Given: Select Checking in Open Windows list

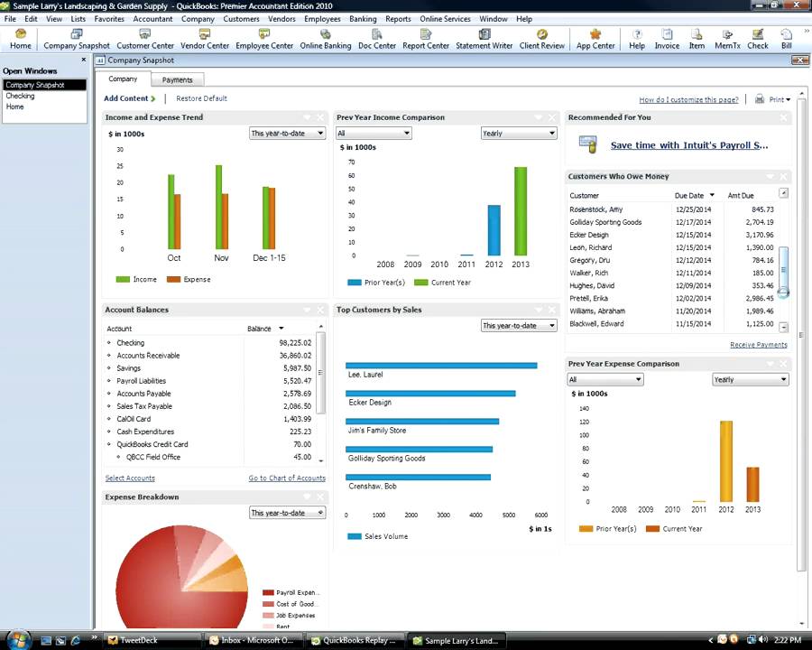Looking at the screenshot, I should 44,96.
